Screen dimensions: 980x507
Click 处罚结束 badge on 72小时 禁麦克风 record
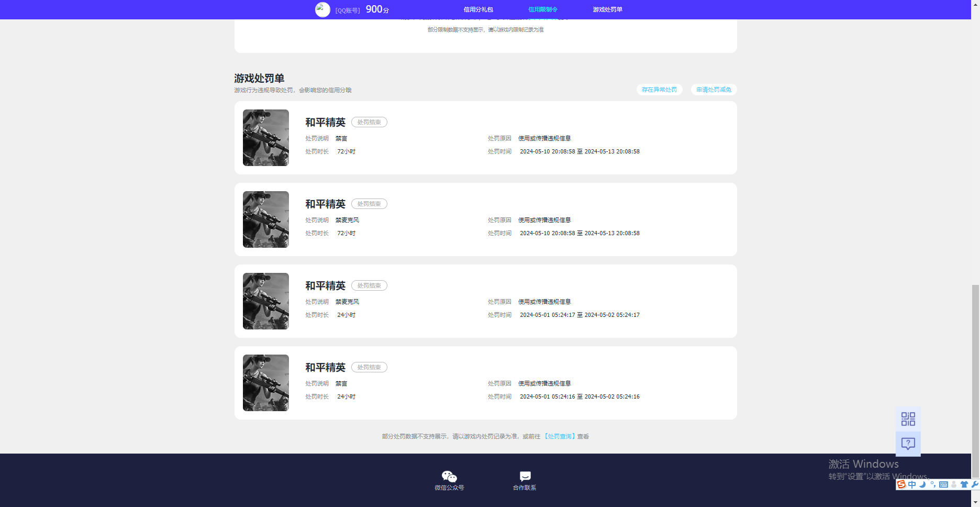coord(369,204)
